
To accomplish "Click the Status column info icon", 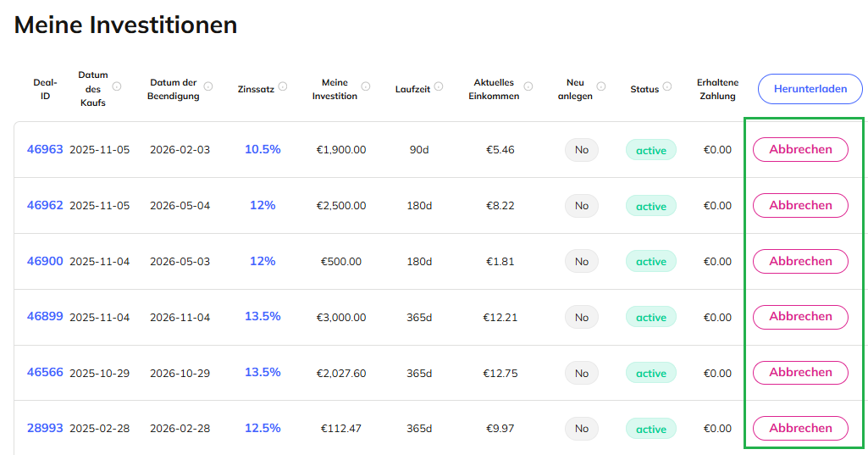I will click(x=667, y=86).
